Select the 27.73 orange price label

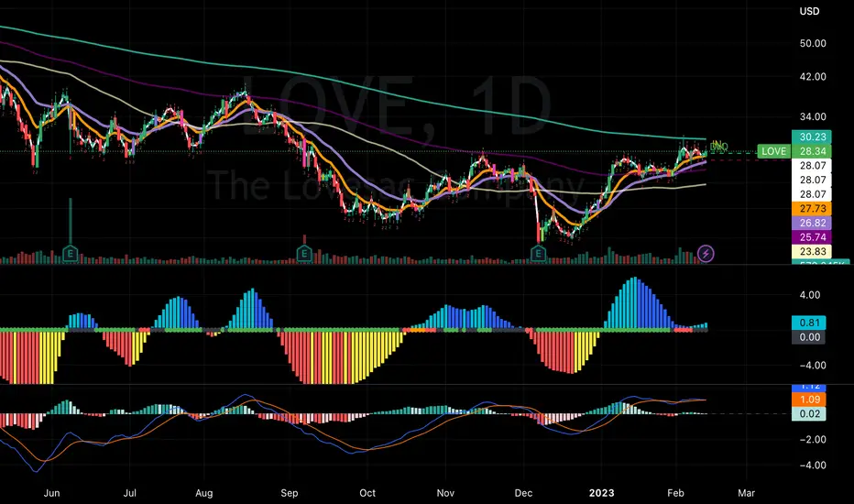(x=812, y=209)
